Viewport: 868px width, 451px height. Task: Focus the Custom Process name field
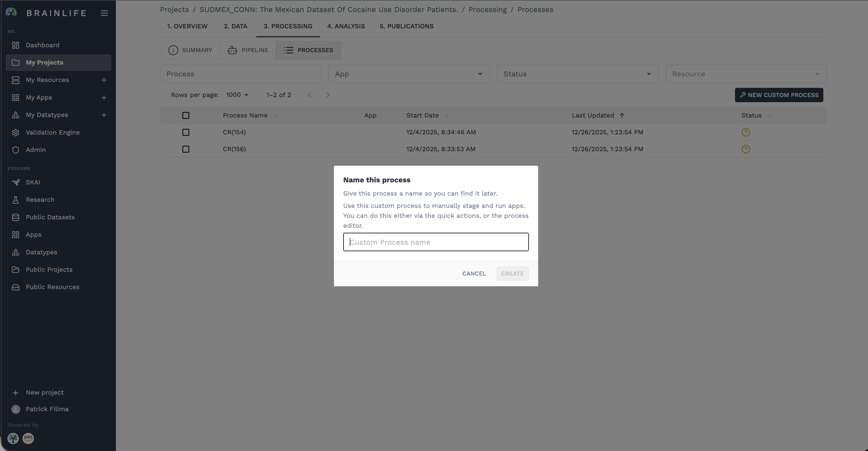click(x=436, y=242)
